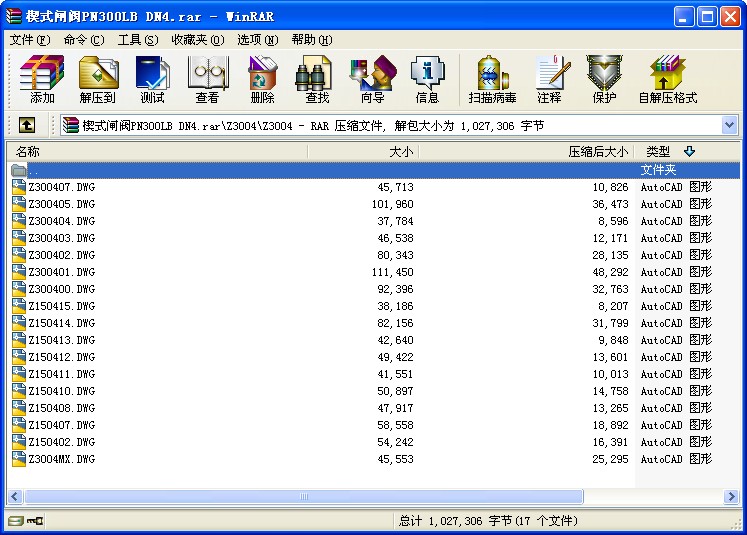747x535 pixels.
Task: Select file Z300407.DWG in list
Action: click(x=61, y=187)
